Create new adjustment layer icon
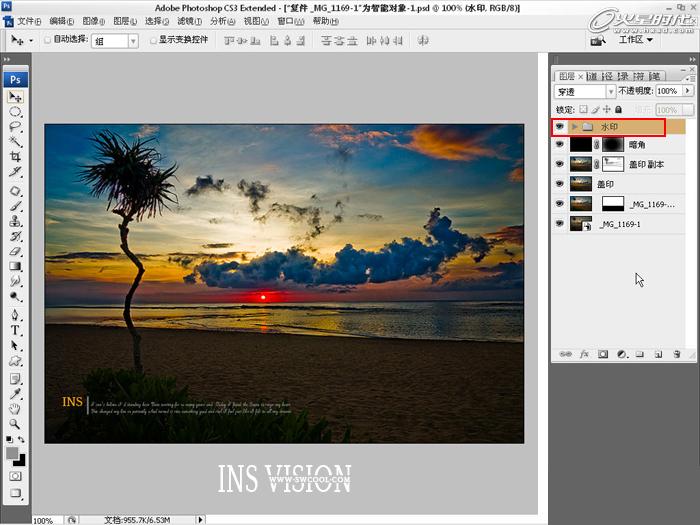 click(x=622, y=354)
